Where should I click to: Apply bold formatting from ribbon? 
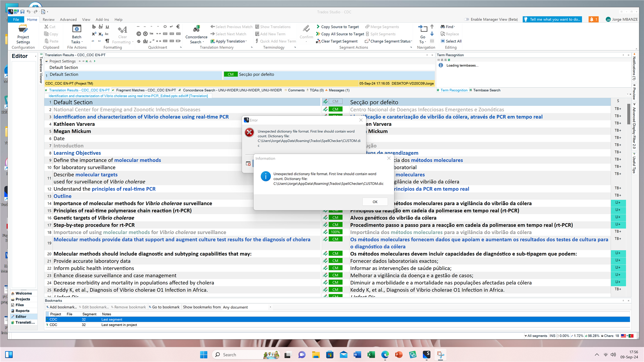[94, 26]
